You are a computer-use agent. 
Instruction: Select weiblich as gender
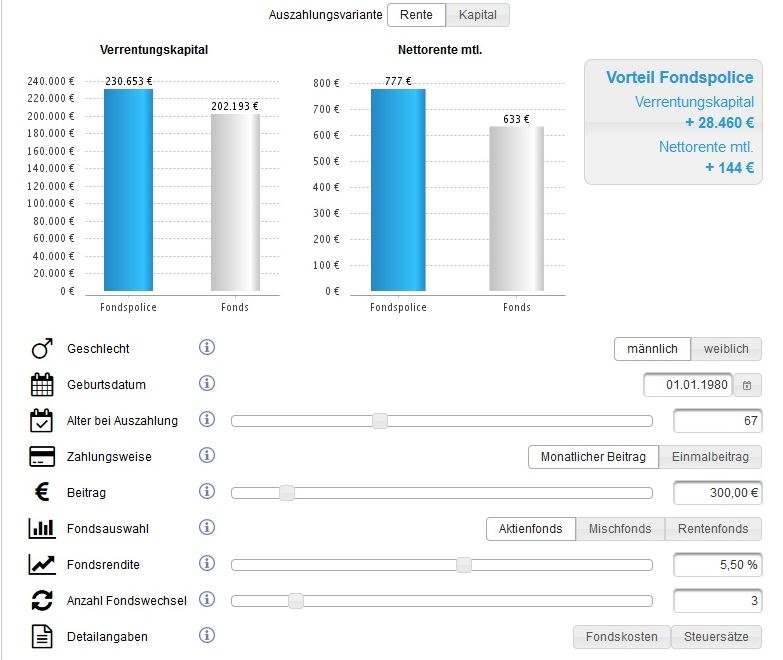click(726, 349)
